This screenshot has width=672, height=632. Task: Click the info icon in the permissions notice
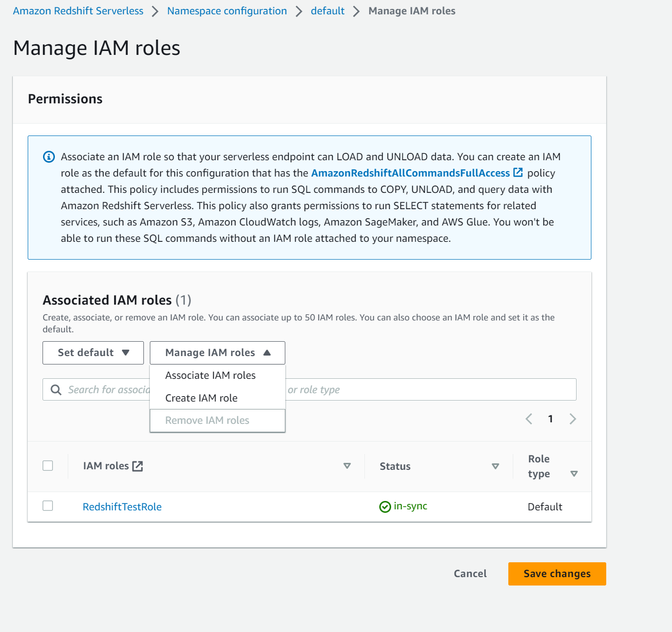pos(49,157)
